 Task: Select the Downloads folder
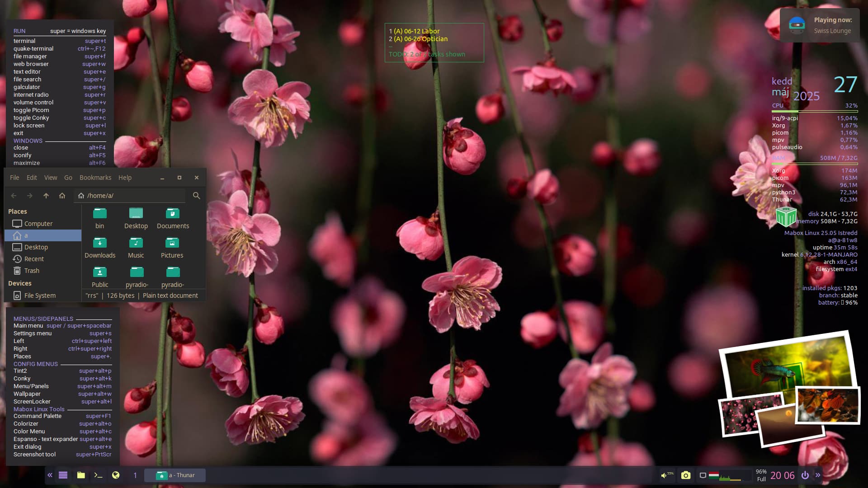100,248
